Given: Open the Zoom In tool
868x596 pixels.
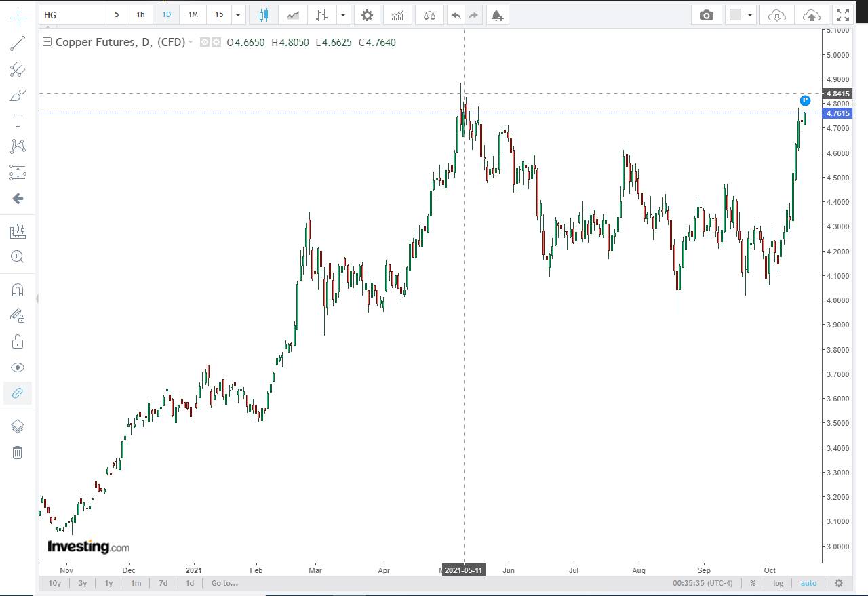Looking at the screenshot, I should [x=17, y=256].
